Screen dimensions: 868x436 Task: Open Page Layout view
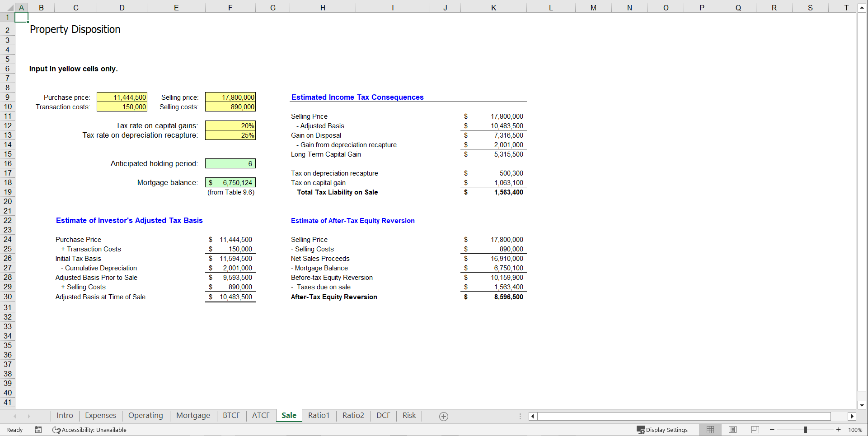[x=732, y=429]
